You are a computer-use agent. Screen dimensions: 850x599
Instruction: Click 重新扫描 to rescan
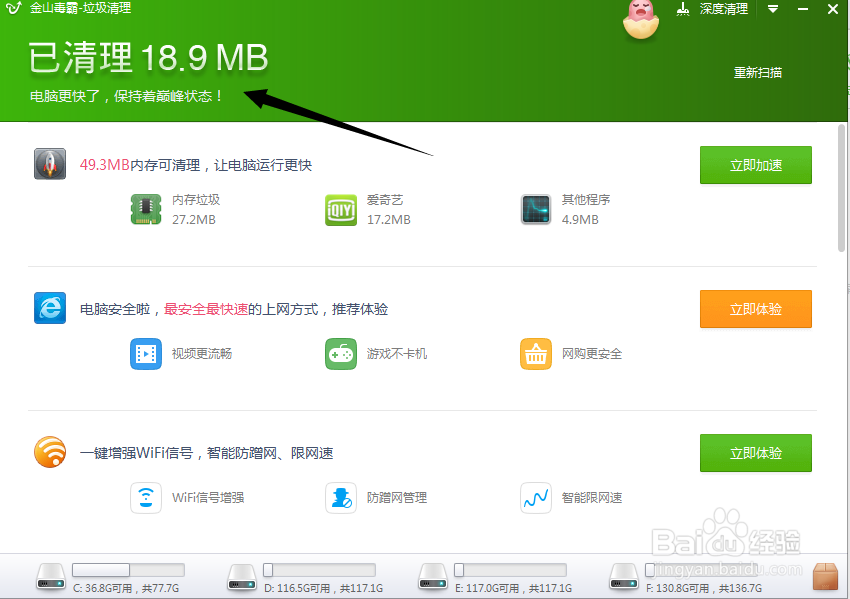pyautogui.click(x=758, y=73)
